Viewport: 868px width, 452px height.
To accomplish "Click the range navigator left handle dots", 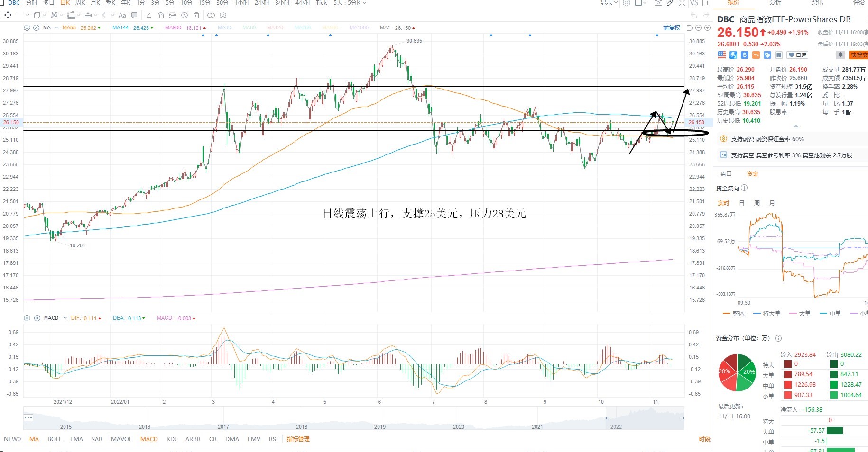I will (x=28, y=417).
